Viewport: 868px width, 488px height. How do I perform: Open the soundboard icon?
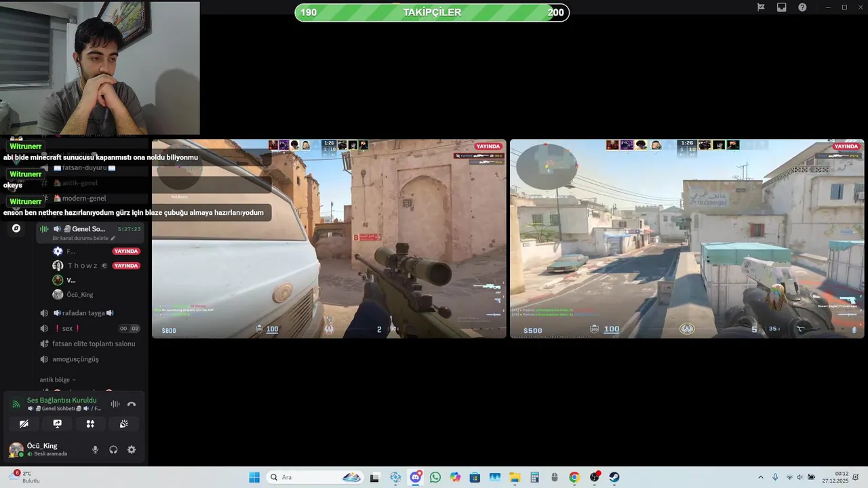(123, 424)
